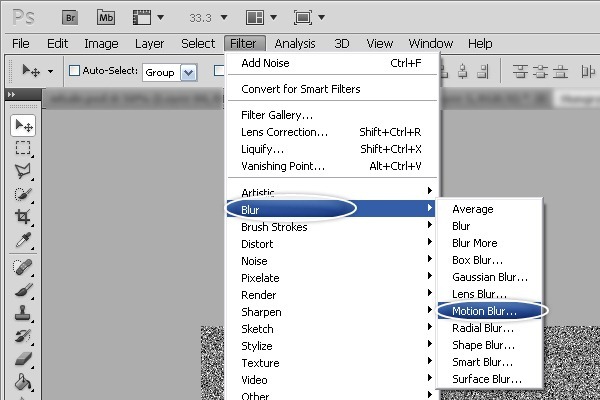This screenshot has width=600, height=400.
Task: Open Radial Blur dialog
Action: click(490, 328)
